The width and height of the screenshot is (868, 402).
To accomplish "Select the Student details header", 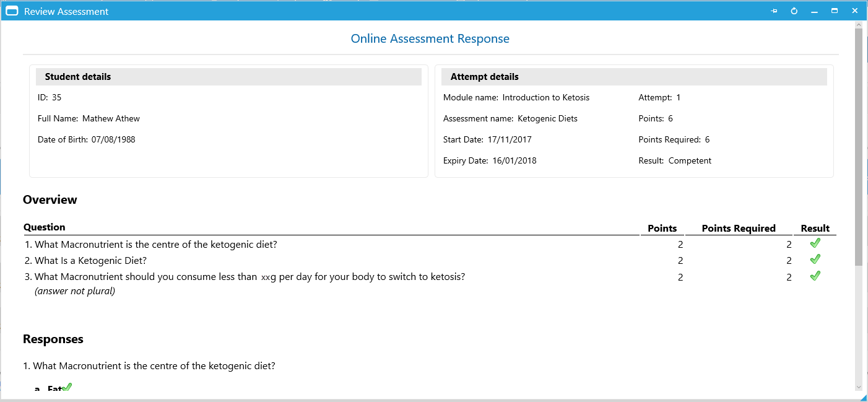I will tap(228, 77).
